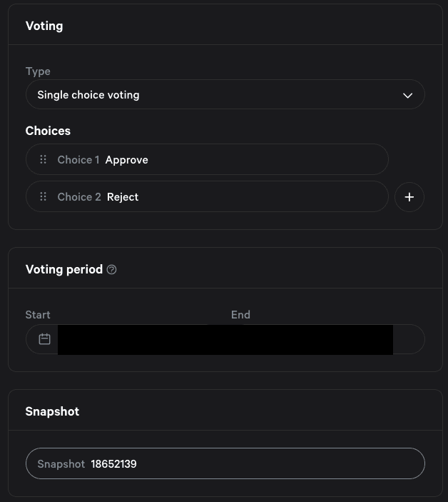This screenshot has width=448, height=502.
Task: Open the Voting period help icon
Action: click(111, 270)
